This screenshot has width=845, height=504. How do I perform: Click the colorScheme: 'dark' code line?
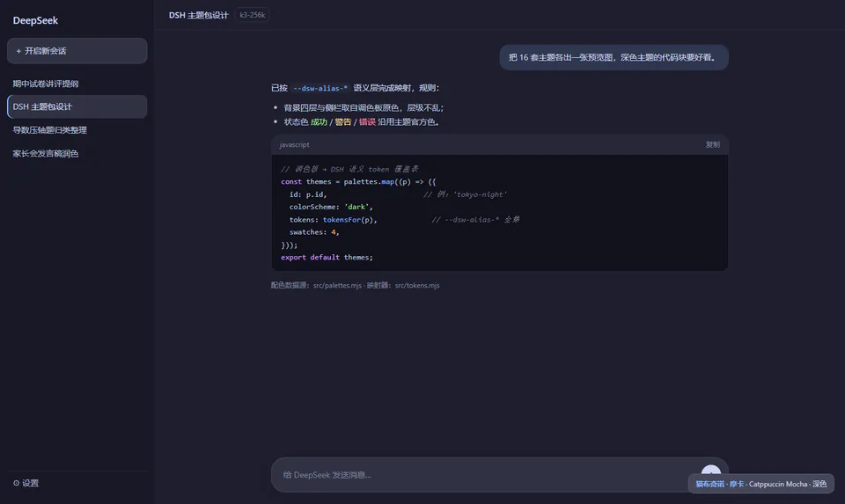tap(331, 207)
